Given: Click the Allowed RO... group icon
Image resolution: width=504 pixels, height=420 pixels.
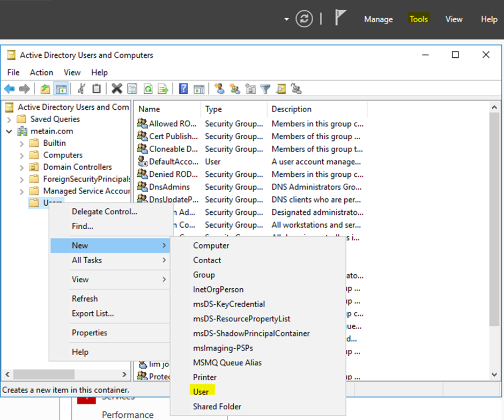Looking at the screenshot, I should tap(143, 123).
